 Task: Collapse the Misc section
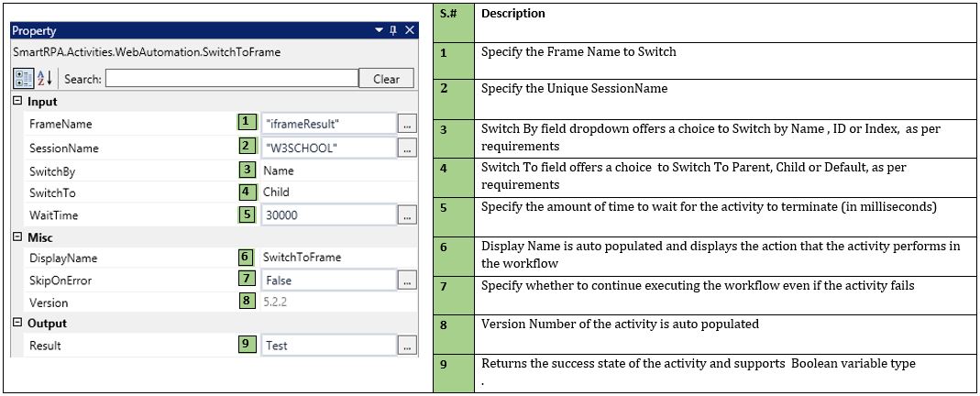click(x=18, y=236)
